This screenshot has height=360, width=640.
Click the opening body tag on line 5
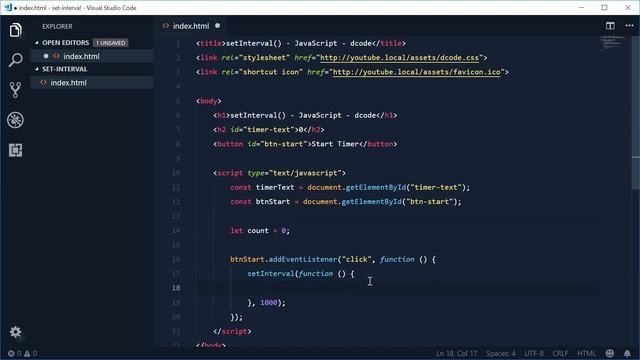(x=209, y=101)
